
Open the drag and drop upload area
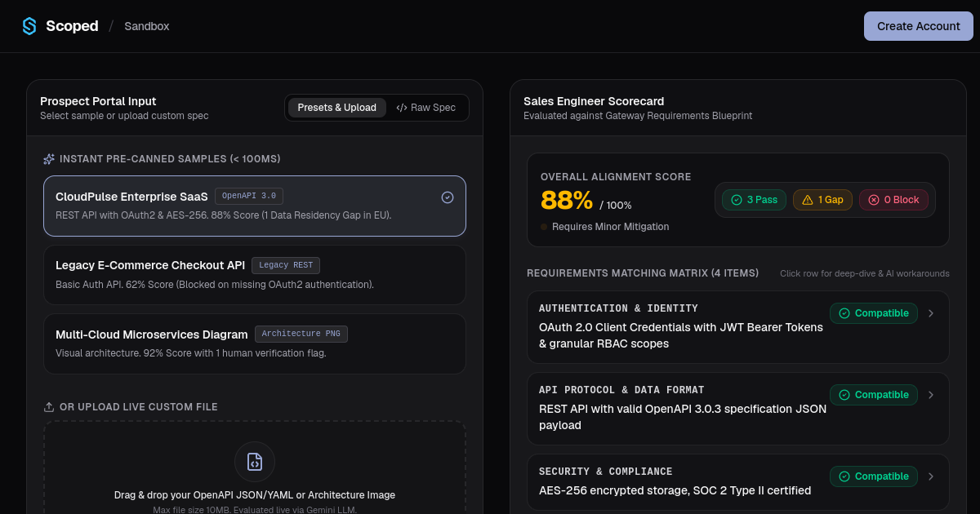(x=255, y=467)
